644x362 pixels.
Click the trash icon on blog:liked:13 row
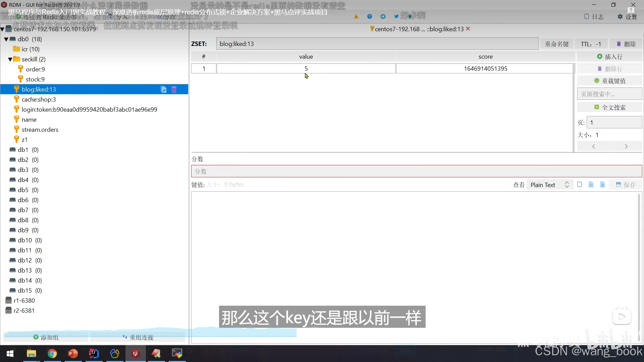[174, 89]
